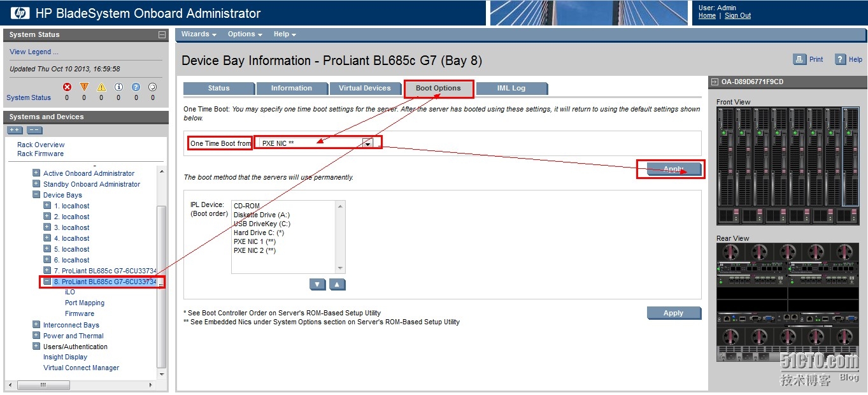Viewport: 868px width, 395px height.
Task: Switch to the Status tab
Action: 218,89
